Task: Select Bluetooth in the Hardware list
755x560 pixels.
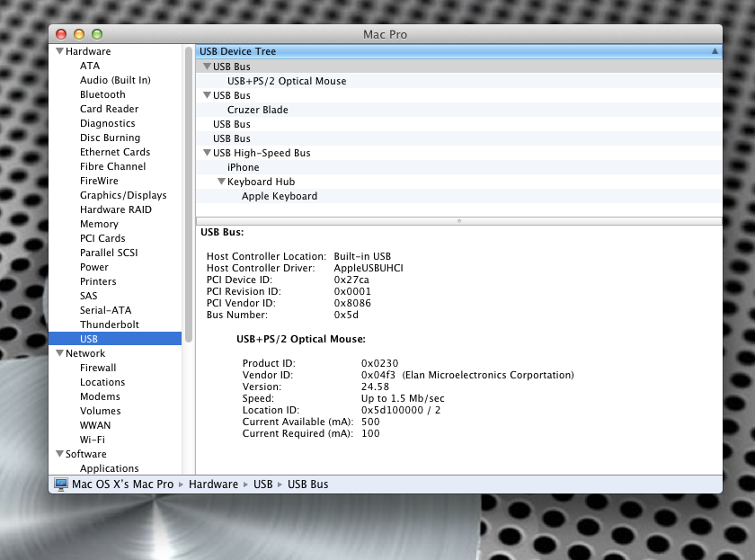Action: (x=102, y=94)
